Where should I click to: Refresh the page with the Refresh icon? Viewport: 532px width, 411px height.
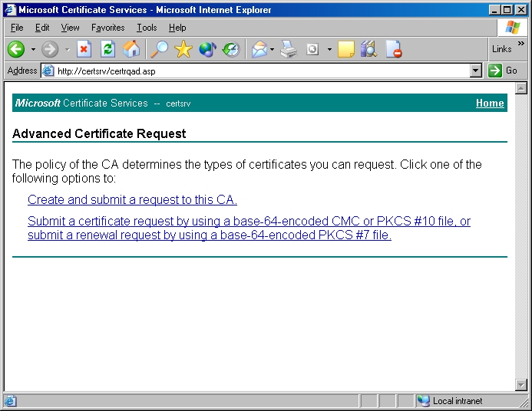click(107, 49)
